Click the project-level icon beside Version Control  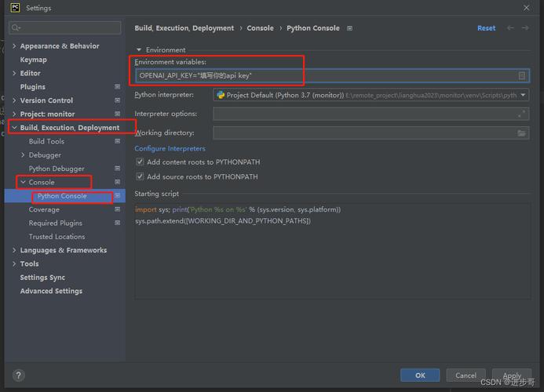(x=117, y=100)
